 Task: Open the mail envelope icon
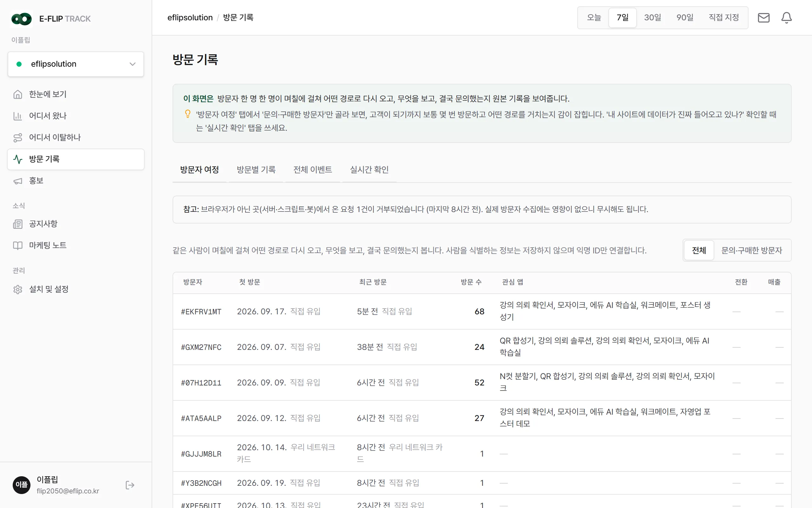tap(764, 17)
